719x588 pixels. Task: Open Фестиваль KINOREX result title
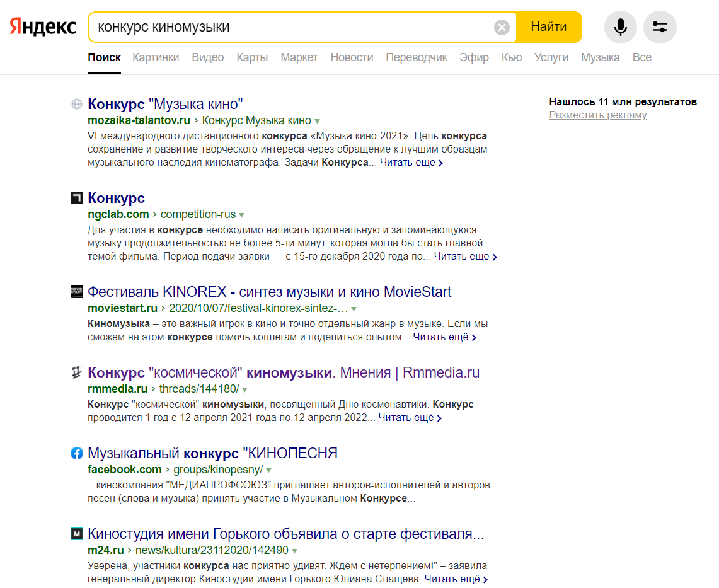point(269,292)
